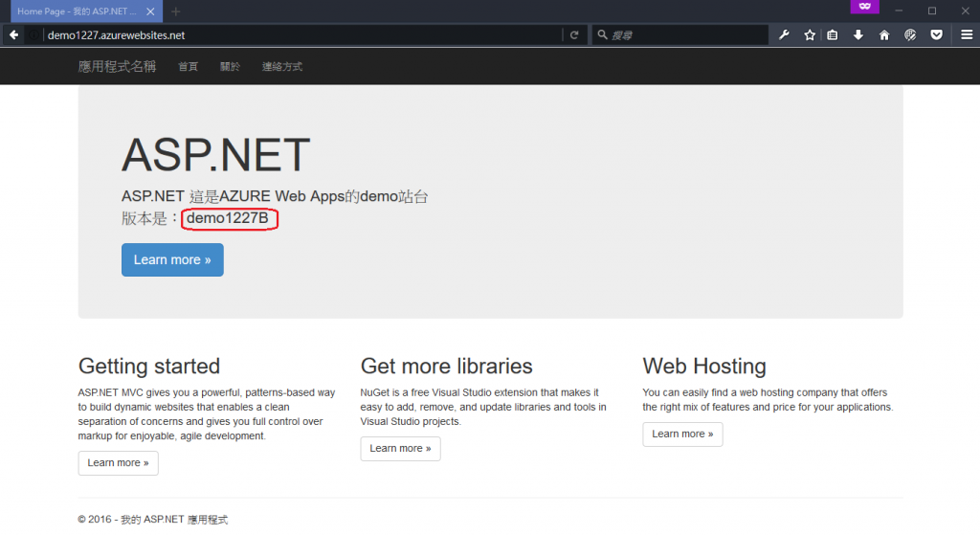This screenshot has width=980, height=535.
Task: Open a new tab with plus button
Action: pos(176,11)
